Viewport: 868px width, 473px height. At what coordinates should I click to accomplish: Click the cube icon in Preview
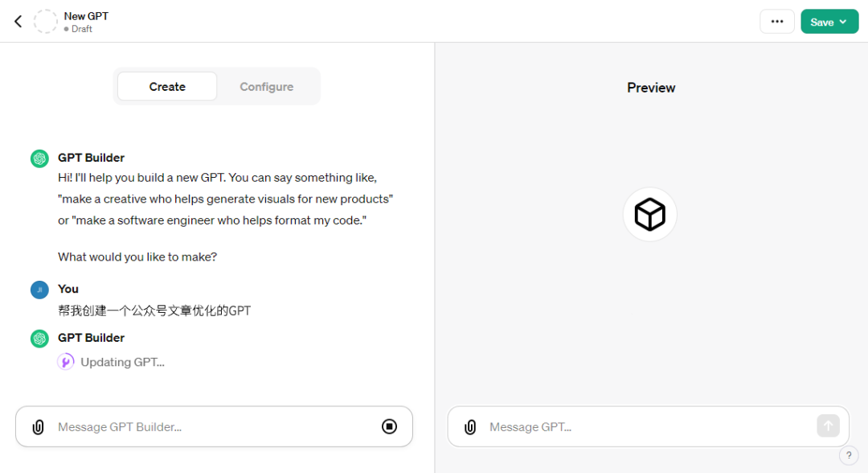coord(649,215)
